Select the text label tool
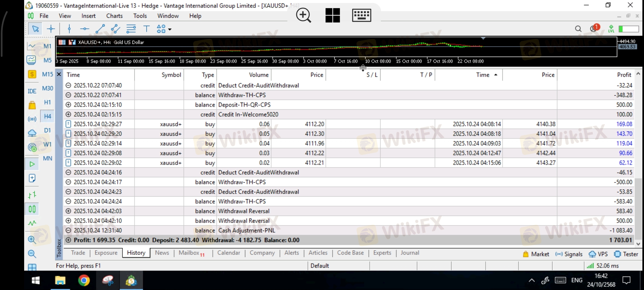Image resolution: width=644 pixels, height=290 pixels. (147, 29)
